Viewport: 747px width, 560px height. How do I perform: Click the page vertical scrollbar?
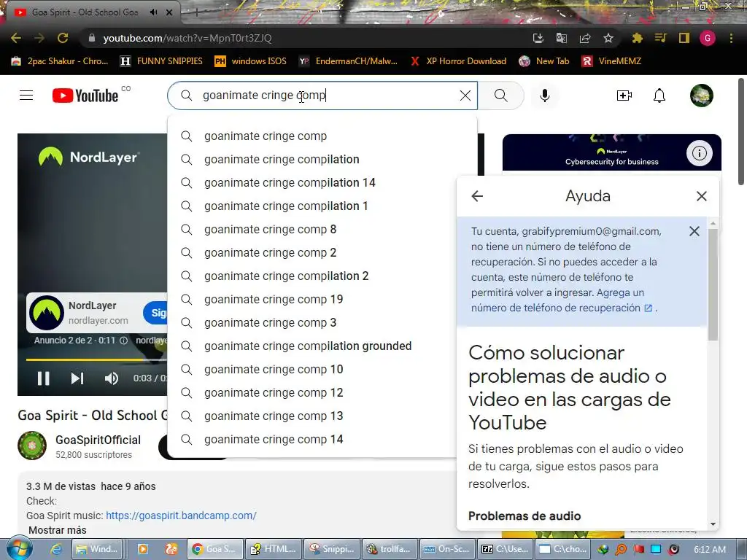741,132
